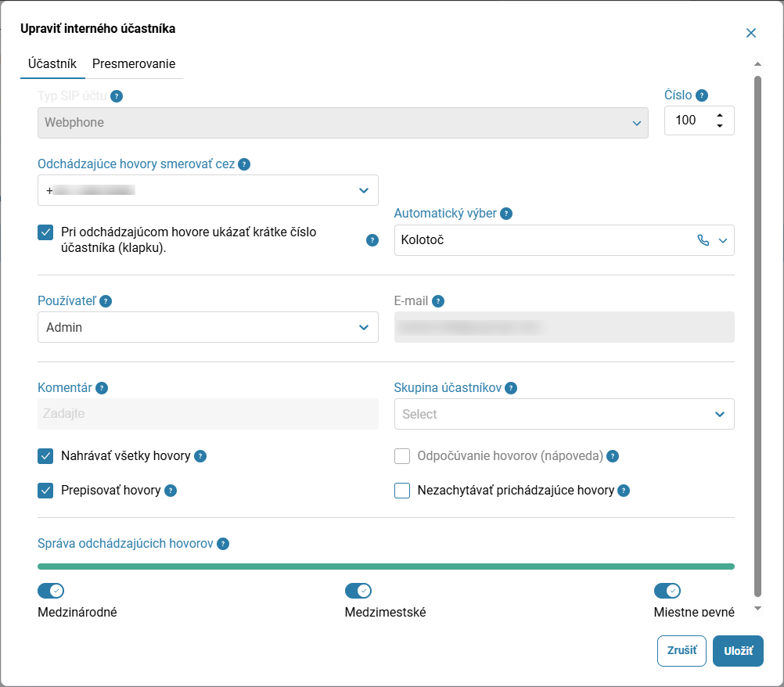Turn off the Miestne pevné toggle

point(667,591)
